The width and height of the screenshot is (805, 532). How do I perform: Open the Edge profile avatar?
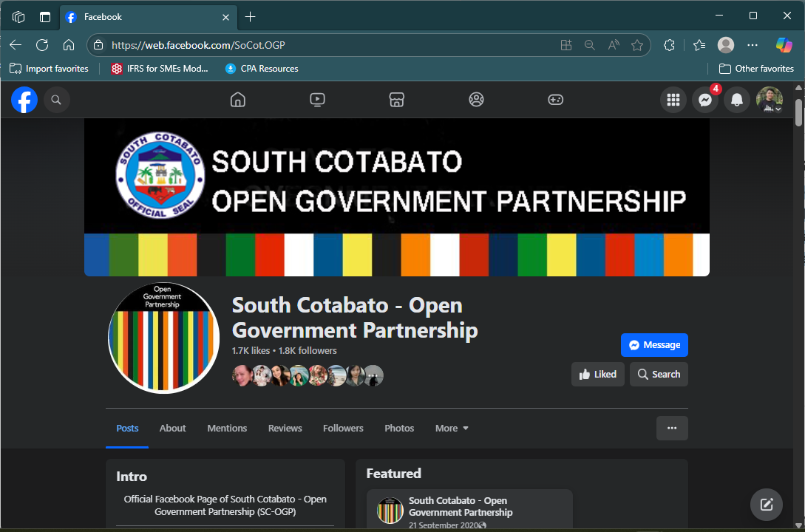(x=725, y=45)
